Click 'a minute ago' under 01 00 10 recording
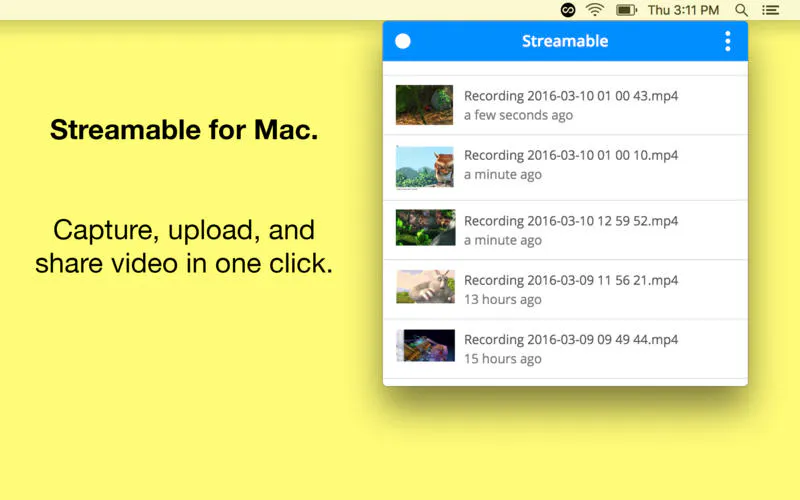The width and height of the screenshot is (800, 500). pyautogui.click(x=503, y=174)
